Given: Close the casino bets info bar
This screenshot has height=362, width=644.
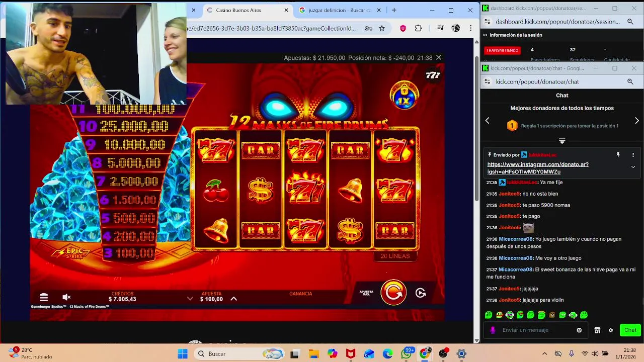Looking at the screenshot, I should 439,58.
